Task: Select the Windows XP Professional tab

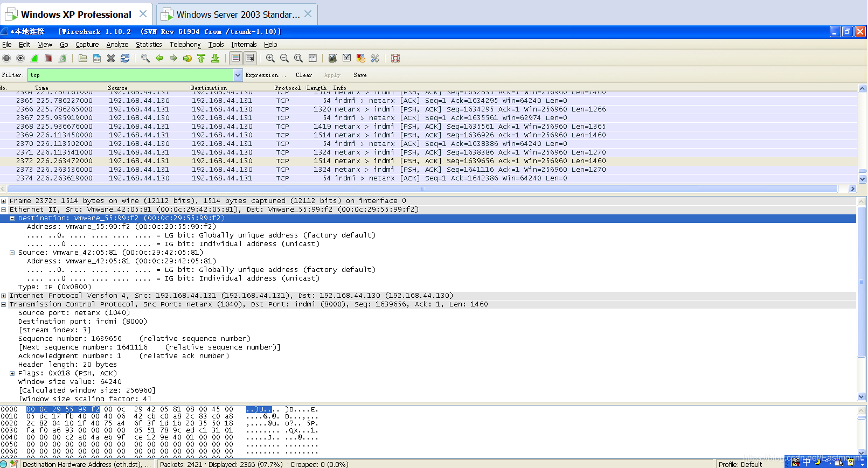Action: click(x=76, y=15)
